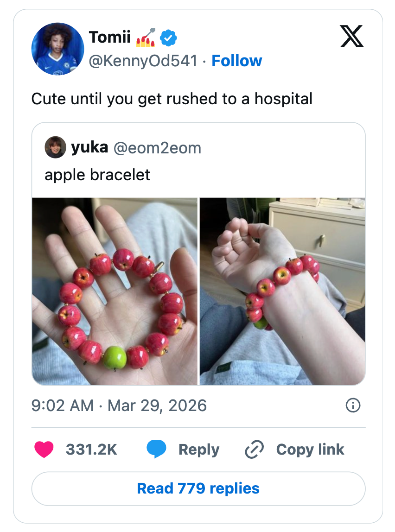Click the copy link chain icon
The width and height of the screenshot is (395, 532).
coord(254,449)
